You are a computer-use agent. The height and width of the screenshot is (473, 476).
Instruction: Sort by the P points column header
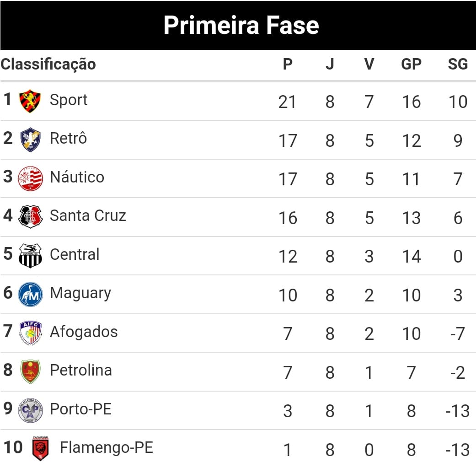point(288,64)
